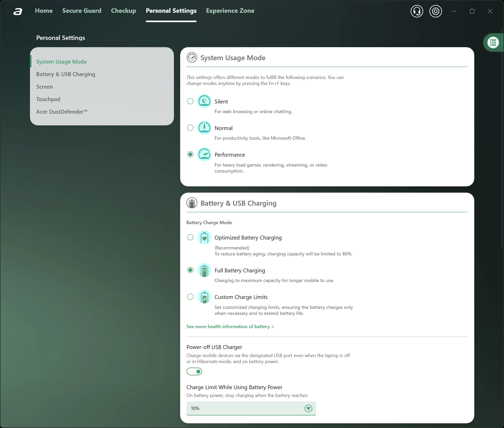Open See more health information of battery
The height and width of the screenshot is (428, 504).
tap(230, 327)
